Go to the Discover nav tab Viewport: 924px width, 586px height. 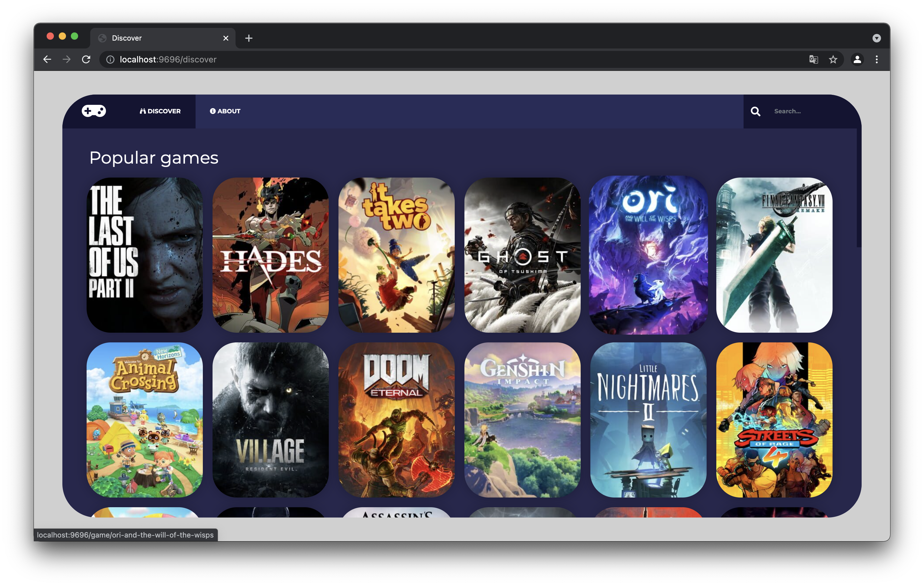click(x=160, y=112)
